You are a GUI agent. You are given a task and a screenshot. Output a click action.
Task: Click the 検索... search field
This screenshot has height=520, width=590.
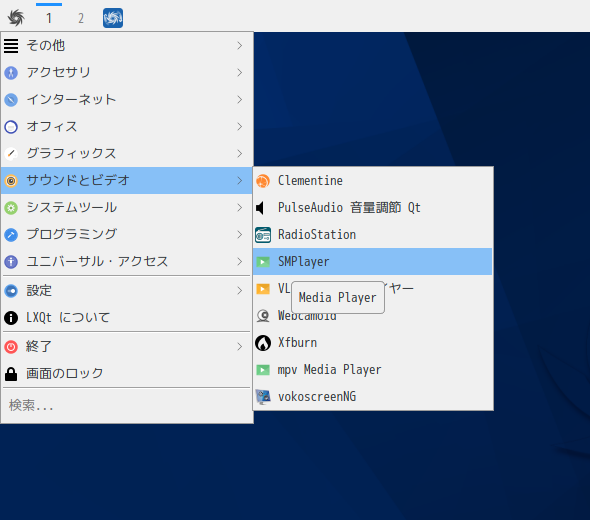pos(126,406)
